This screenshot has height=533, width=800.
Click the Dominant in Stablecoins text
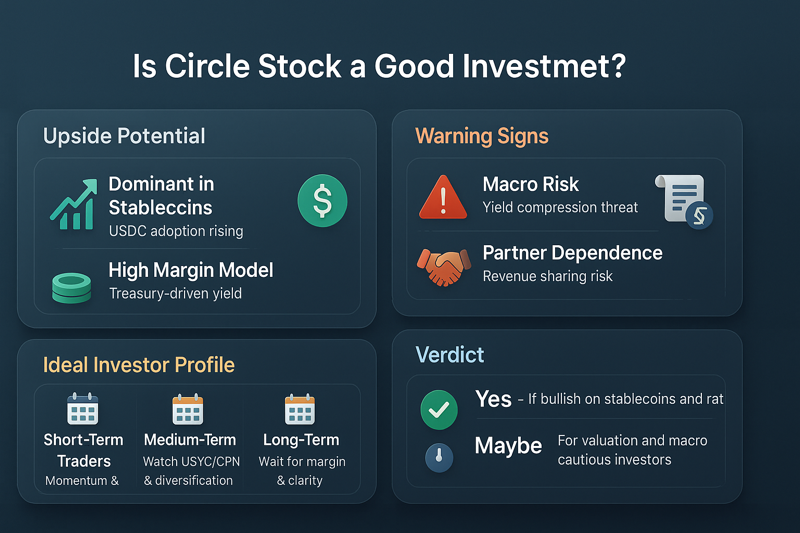pos(161,195)
